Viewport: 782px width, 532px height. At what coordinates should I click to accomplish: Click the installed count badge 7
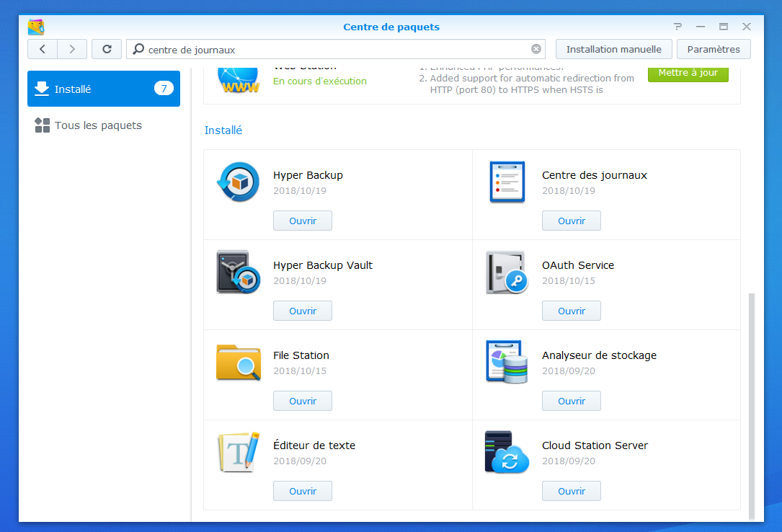click(x=164, y=88)
